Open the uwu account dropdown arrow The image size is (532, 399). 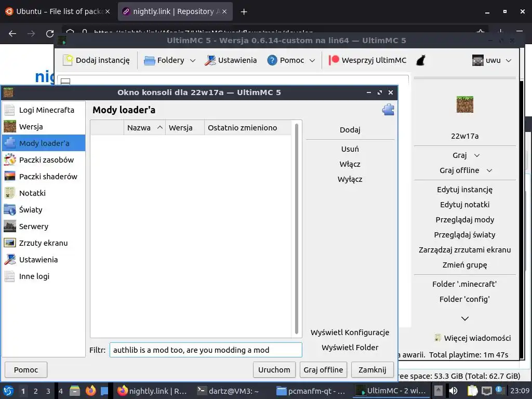pos(509,60)
